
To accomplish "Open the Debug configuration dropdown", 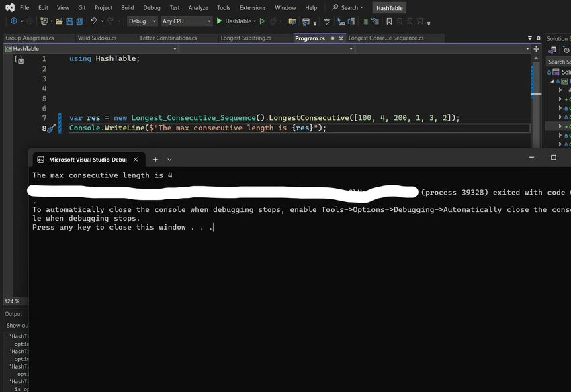I will 142,21.
